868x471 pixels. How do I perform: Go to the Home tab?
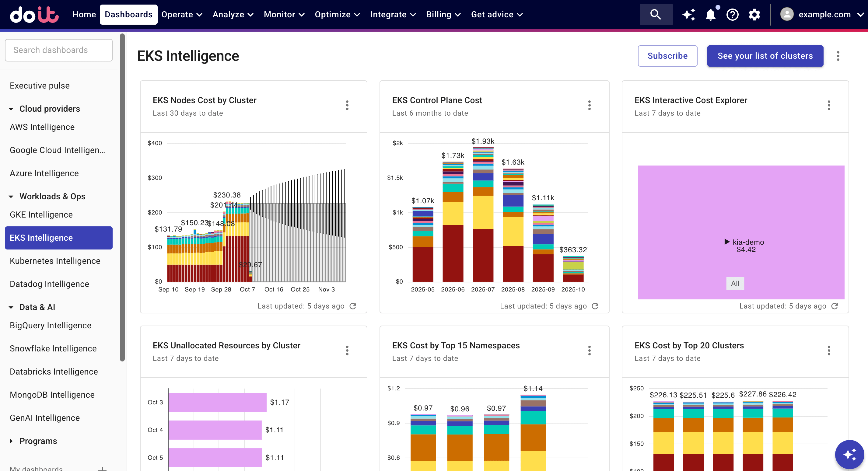pos(84,15)
